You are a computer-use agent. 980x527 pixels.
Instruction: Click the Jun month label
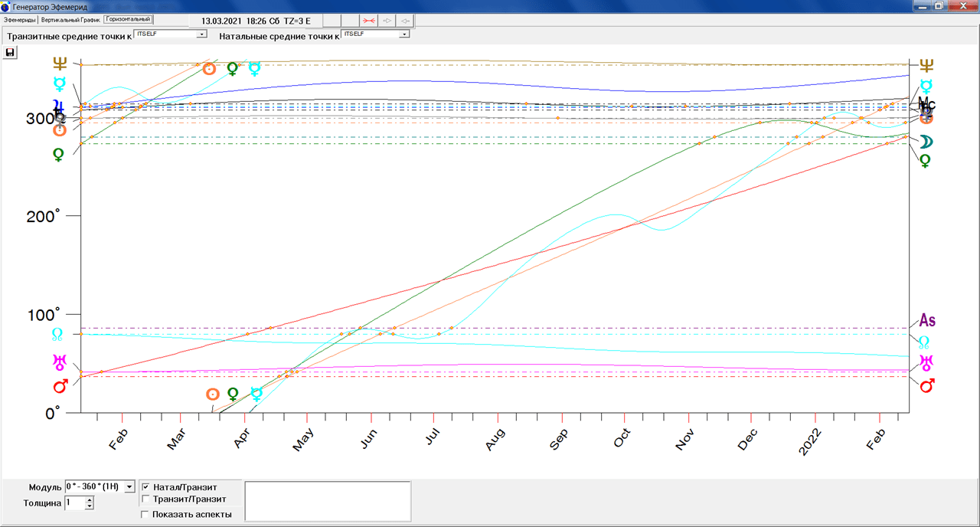click(x=369, y=438)
